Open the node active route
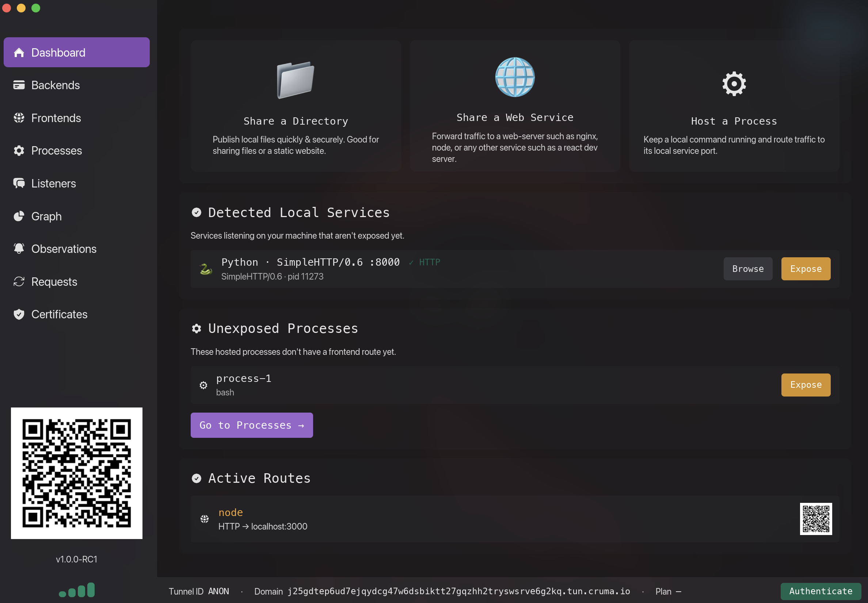Viewport: 868px width, 603px height. coord(231,512)
